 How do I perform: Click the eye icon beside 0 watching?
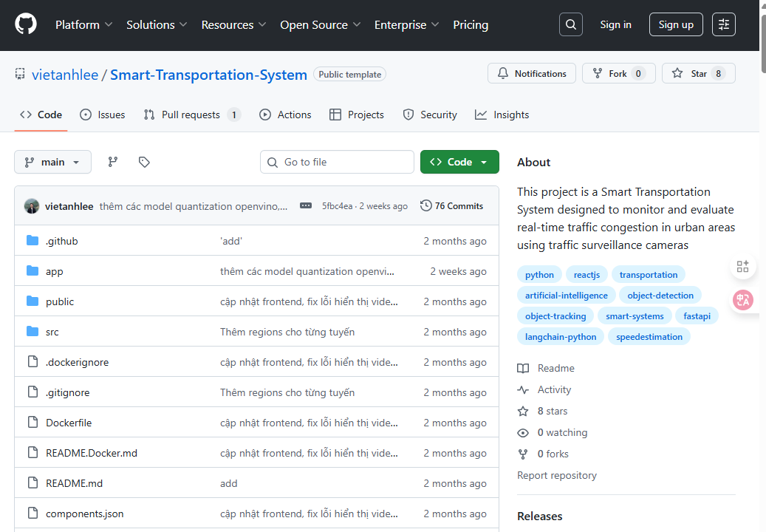point(523,433)
